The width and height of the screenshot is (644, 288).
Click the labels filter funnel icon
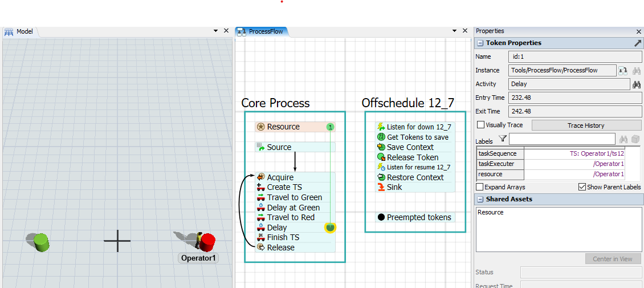click(502, 139)
